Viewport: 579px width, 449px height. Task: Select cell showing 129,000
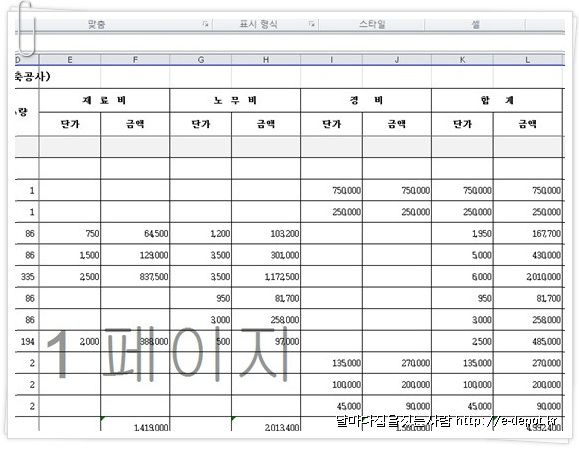[135, 255]
